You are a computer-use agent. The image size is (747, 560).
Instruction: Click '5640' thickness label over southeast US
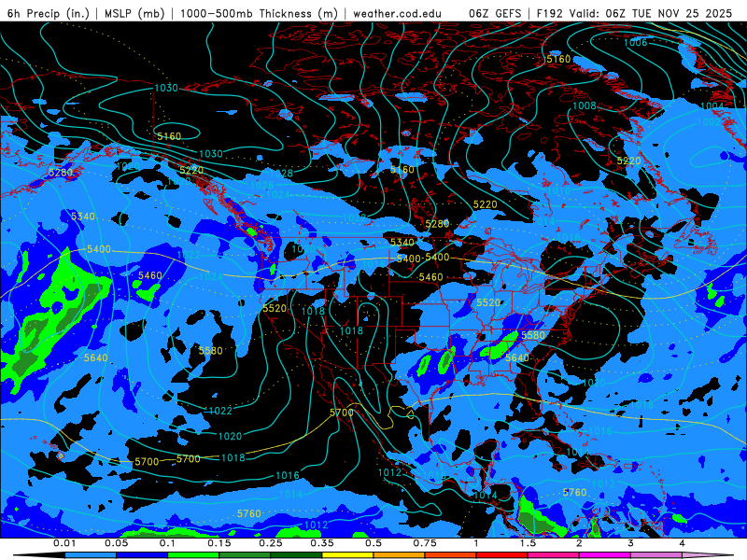(x=517, y=357)
